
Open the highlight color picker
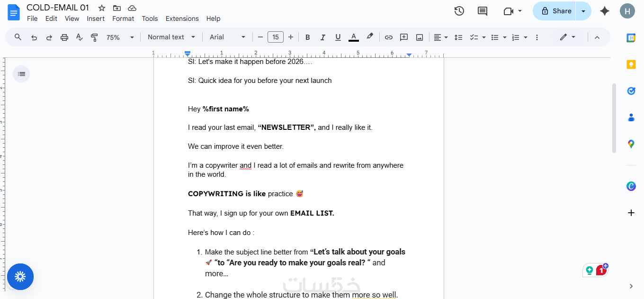tap(370, 37)
